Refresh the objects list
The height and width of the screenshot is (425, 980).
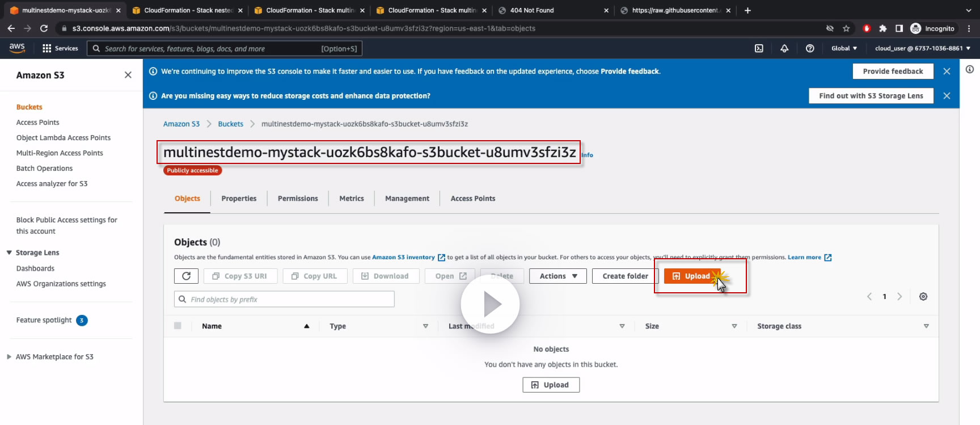click(186, 276)
